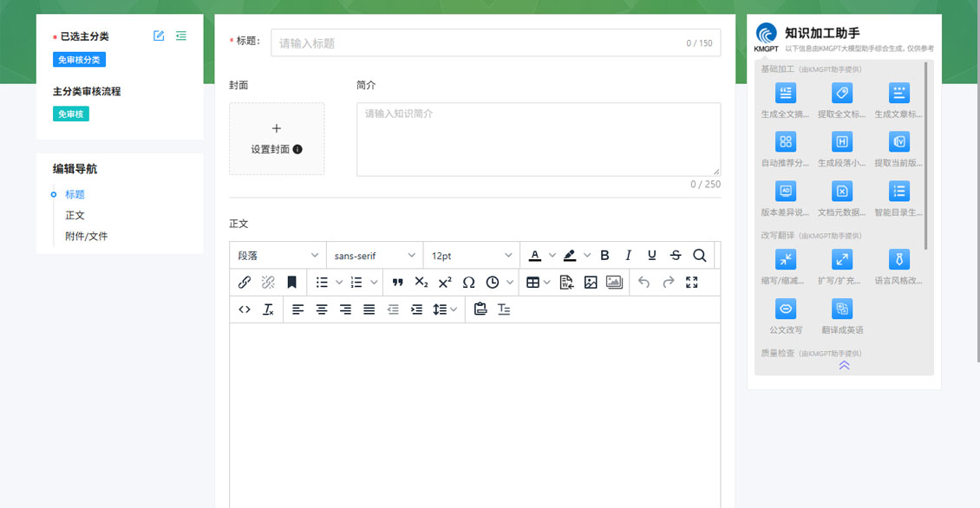Run 生成段落小 heading tool

pos(842,149)
